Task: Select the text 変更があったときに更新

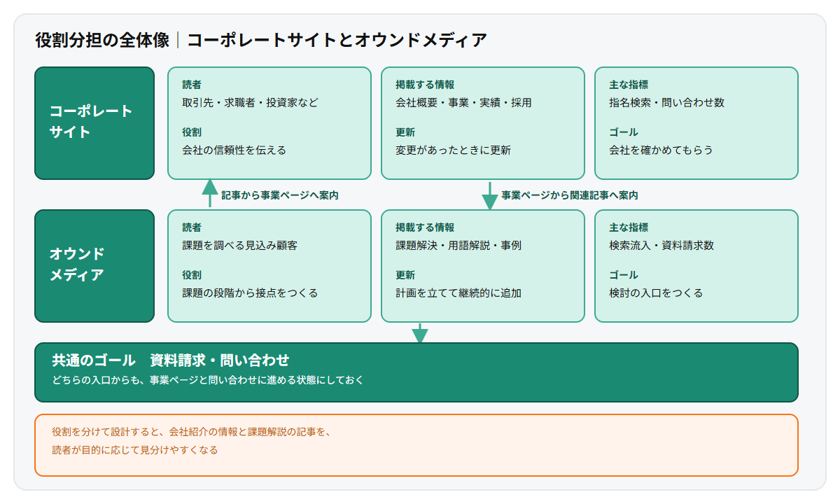Action: (453, 150)
